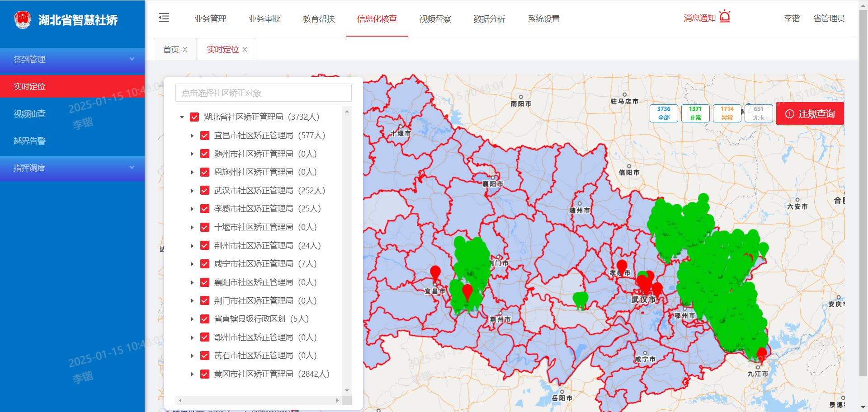
Task: Select 越界告警 in the sidebar
Action: (30, 141)
